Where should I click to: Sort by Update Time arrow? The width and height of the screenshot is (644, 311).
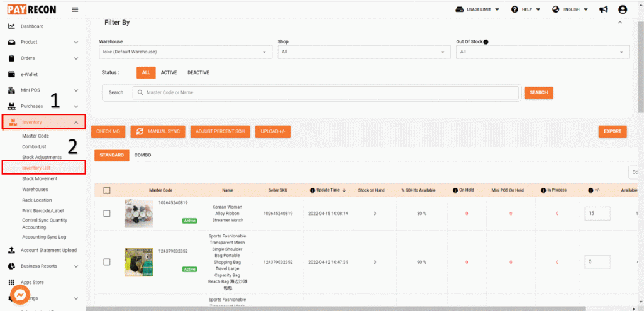point(344,190)
